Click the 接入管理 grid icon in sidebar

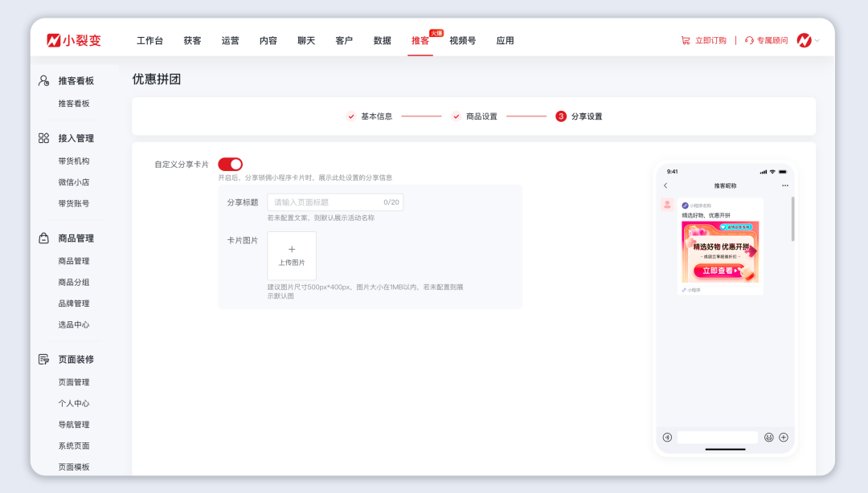(x=43, y=137)
